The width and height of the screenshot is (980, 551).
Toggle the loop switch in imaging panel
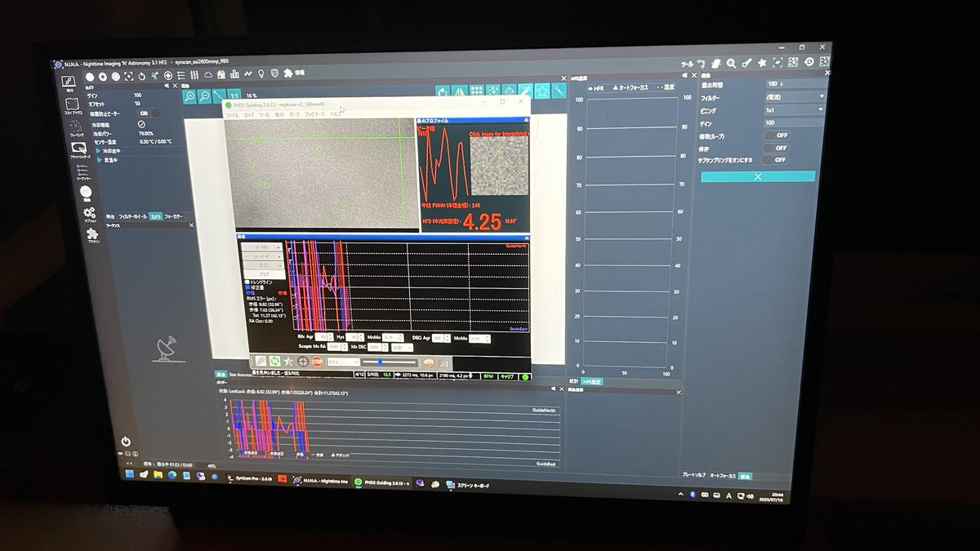pyautogui.click(x=777, y=136)
